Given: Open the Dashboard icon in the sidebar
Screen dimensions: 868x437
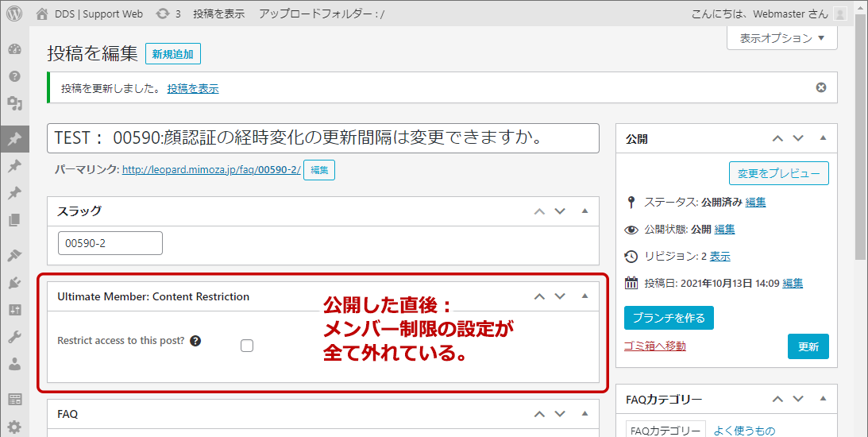Looking at the screenshot, I should (x=14, y=49).
